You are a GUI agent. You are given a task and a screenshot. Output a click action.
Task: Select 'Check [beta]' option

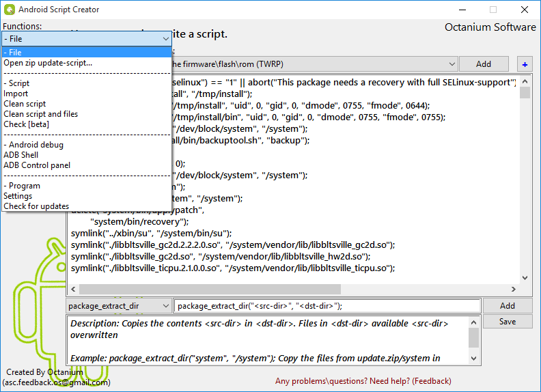(x=25, y=124)
